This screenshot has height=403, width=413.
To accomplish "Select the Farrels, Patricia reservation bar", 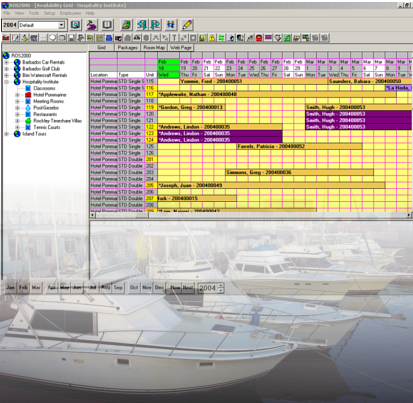I will tap(299, 146).
